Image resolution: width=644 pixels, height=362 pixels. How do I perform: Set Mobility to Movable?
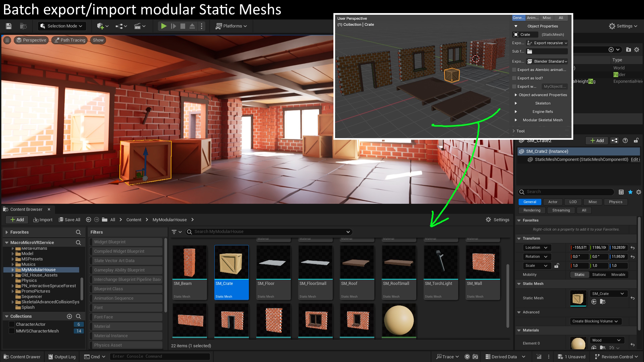click(618, 275)
